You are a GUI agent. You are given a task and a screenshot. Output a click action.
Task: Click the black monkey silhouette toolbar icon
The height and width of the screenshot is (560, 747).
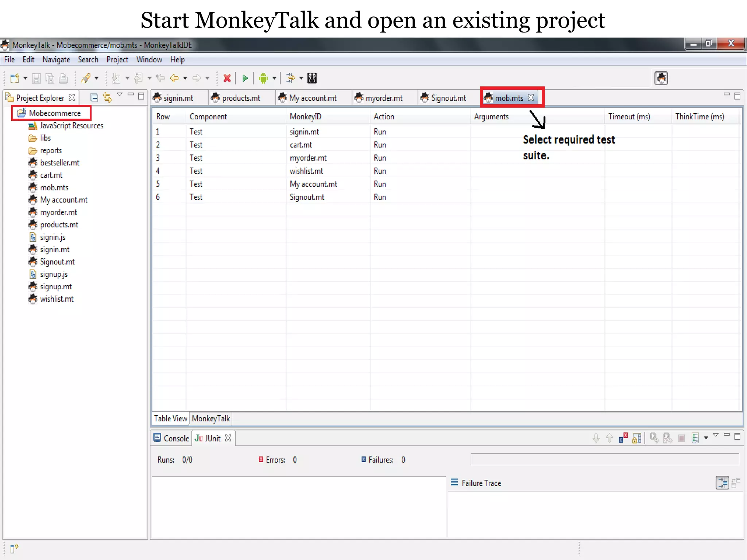coord(312,78)
